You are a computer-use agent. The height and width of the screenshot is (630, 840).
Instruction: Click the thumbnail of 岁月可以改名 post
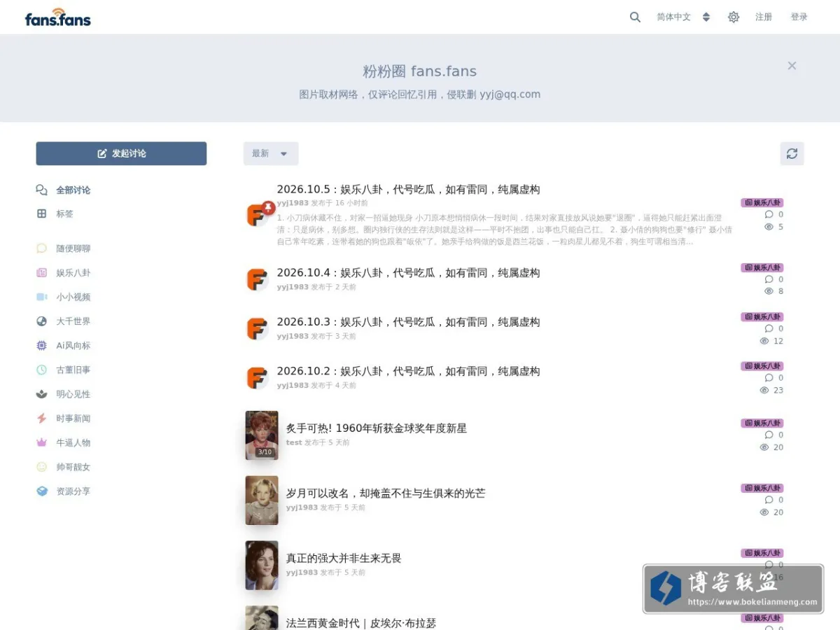(262, 500)
